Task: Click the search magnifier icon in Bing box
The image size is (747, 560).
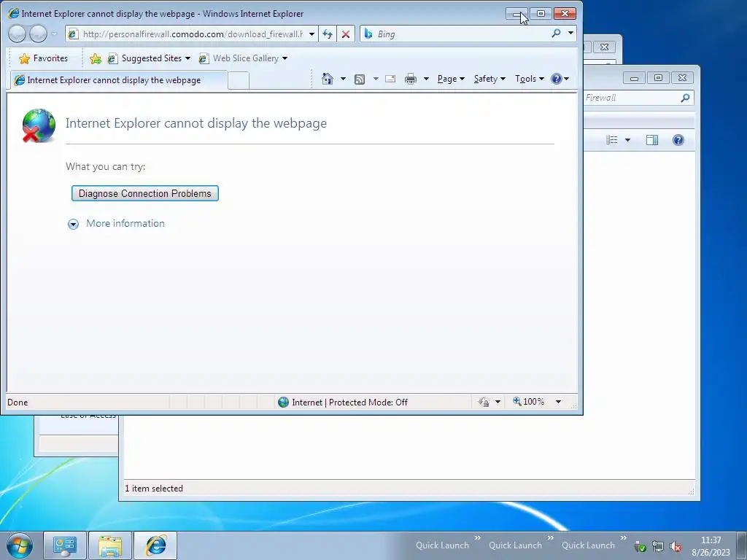Action: click(556, 34)
